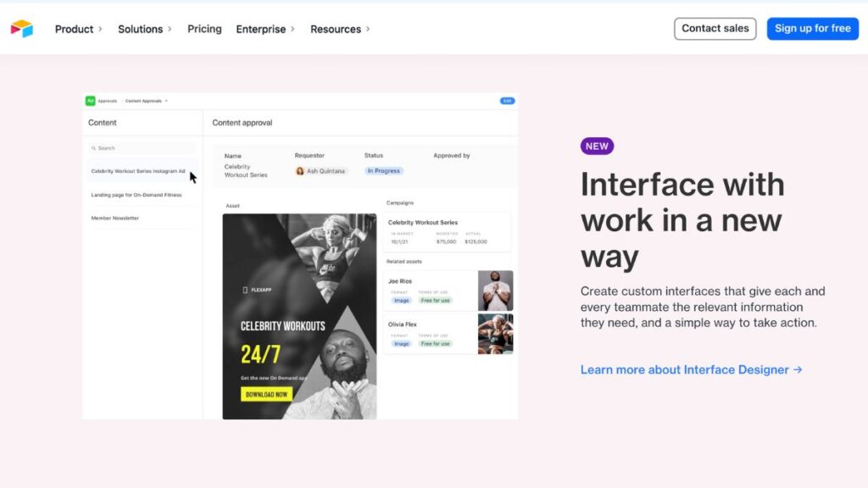Viewport: 868px width, 488px height.
Task: Click the $125,000 actual value
Action: click(476, 241)
